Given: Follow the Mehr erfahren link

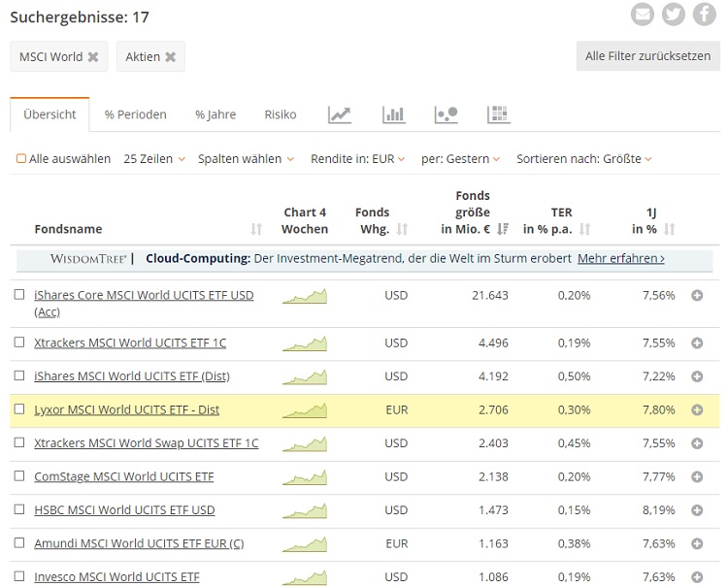Looking at the screenshot, I should pos(621,258).
